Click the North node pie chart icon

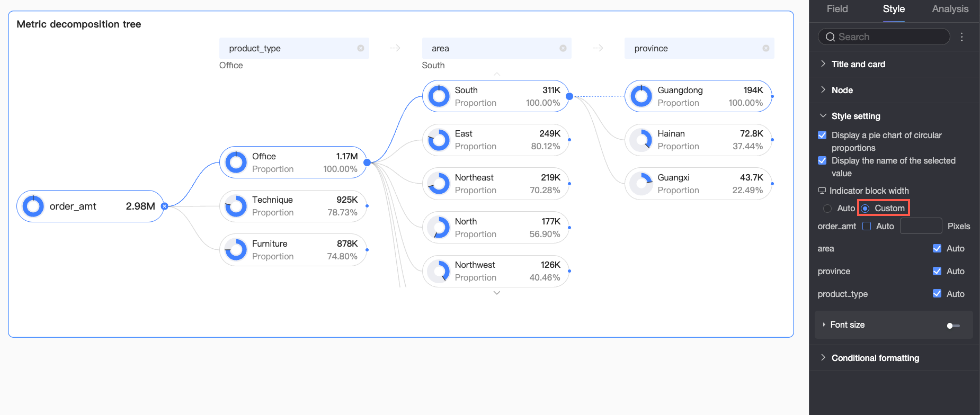point(439,228)
